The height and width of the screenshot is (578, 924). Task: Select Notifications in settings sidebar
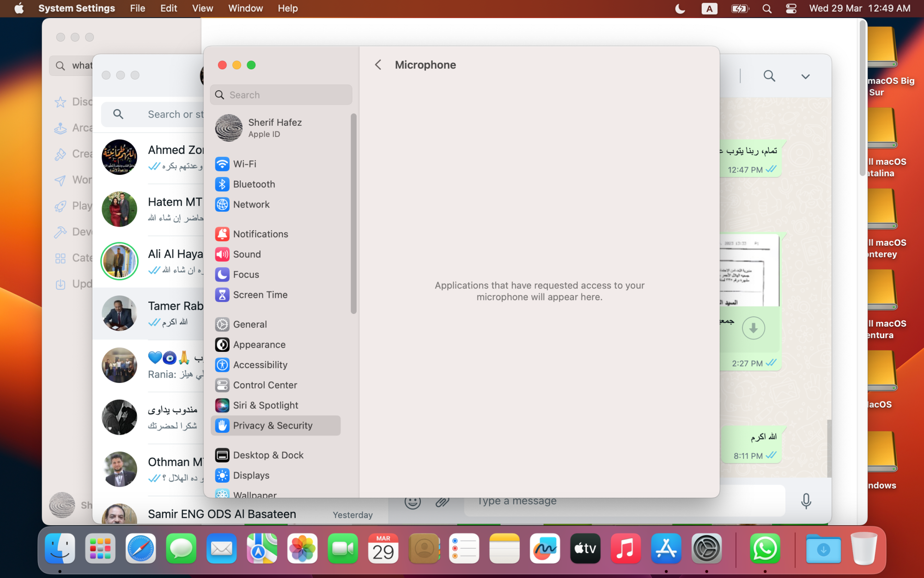(x=260, y=234)
